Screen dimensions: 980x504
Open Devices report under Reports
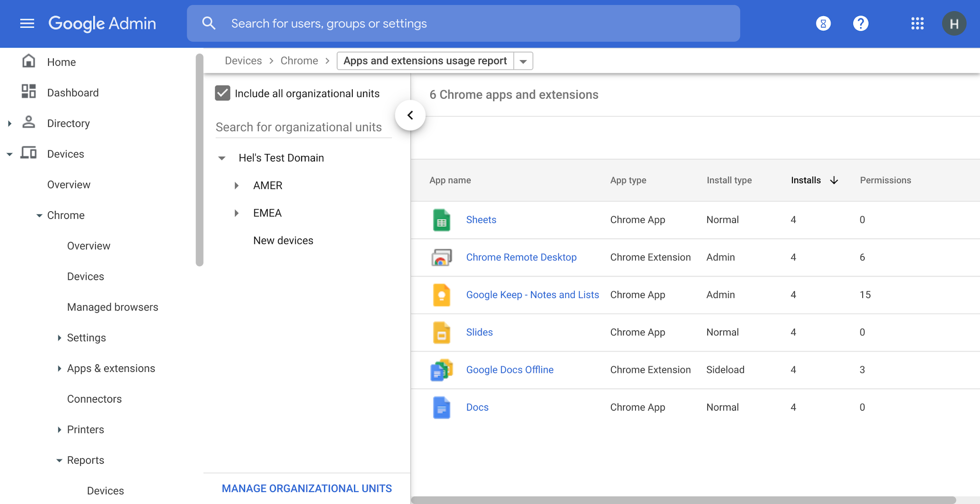105,490
